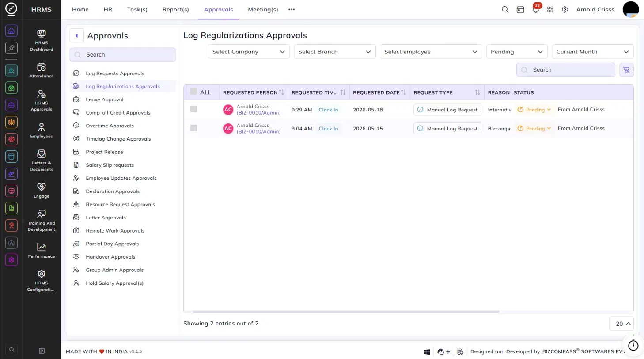
Task: Open Employees module in sidebar
Action: [x=42, y=130]
